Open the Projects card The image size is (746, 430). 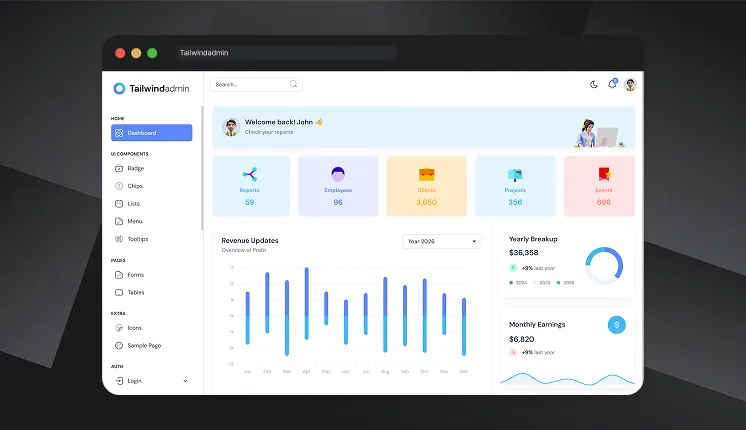pyautogui.click(x=515, y=186)
